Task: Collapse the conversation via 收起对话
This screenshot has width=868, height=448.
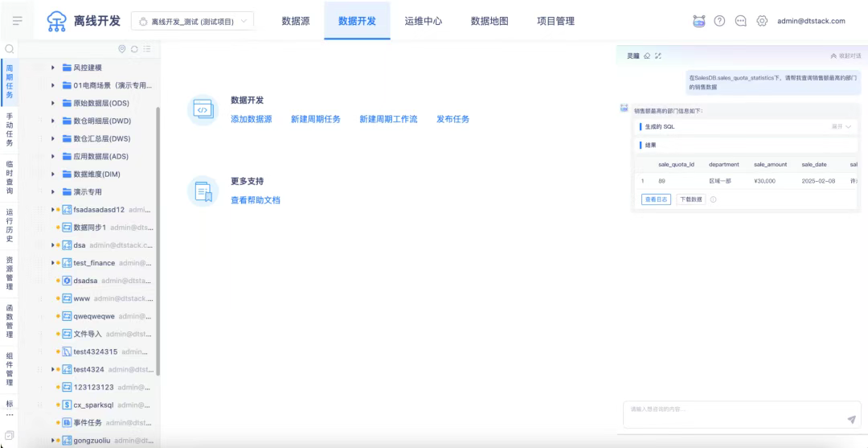Action: [x=845, y=55]
